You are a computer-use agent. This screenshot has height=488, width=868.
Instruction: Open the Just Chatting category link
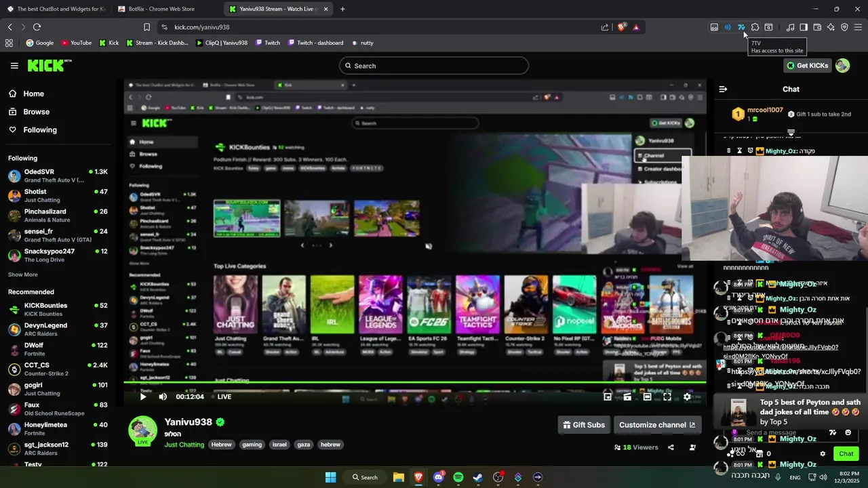point(184,445)
